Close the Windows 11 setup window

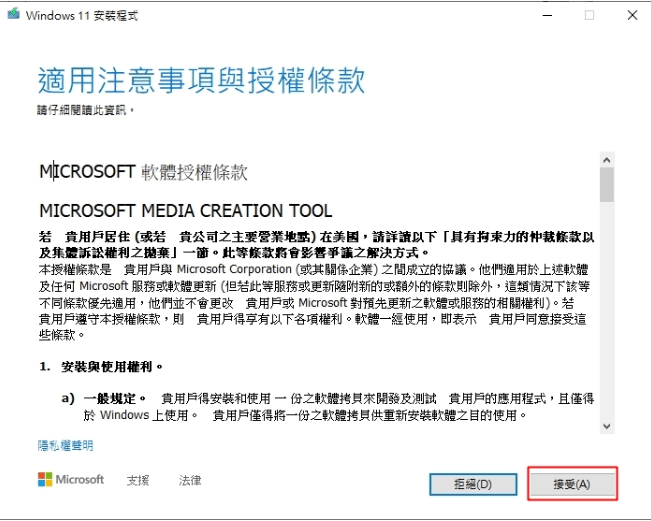[632, 15]
